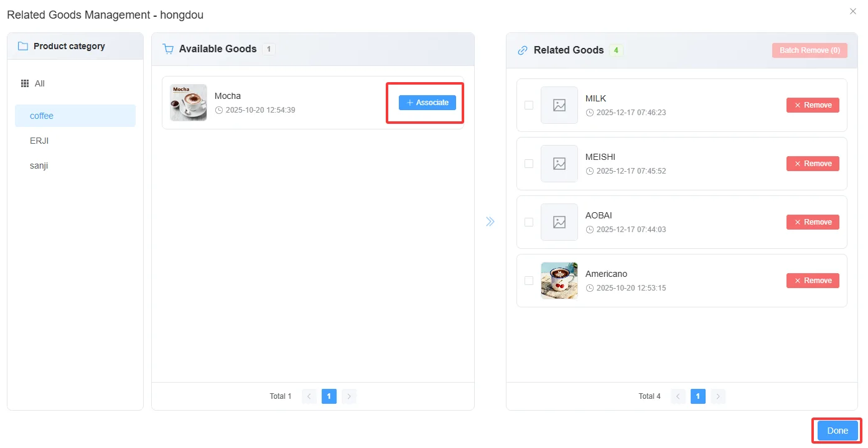Close the Related Goods Management dialog
This screenshot has height=448, width=868.
coord(853,11)
